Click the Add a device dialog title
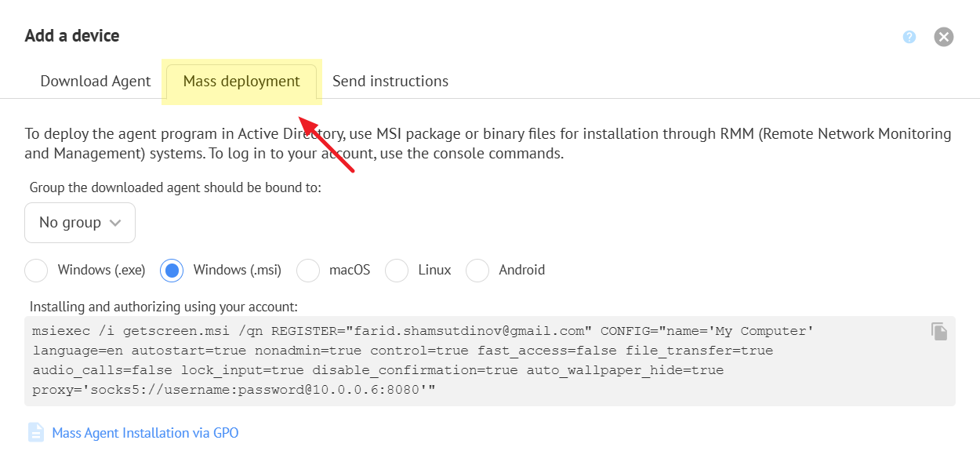 (x=72, y=36)
